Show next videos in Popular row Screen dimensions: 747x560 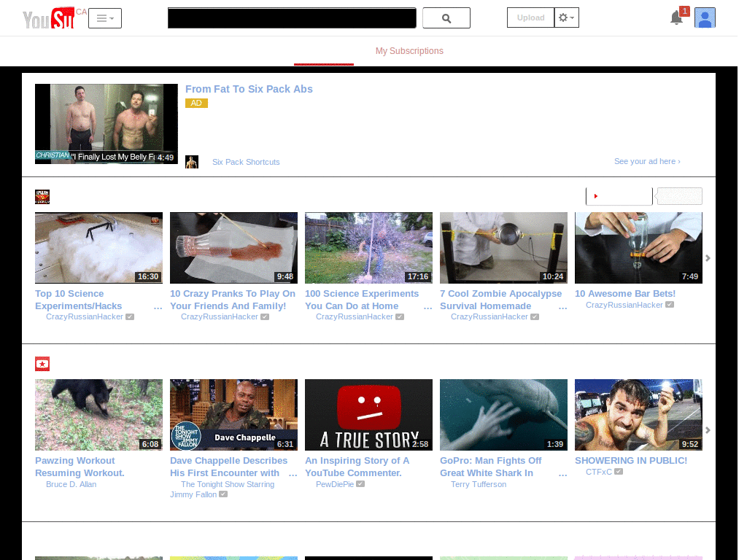click(x=708, y=430)
